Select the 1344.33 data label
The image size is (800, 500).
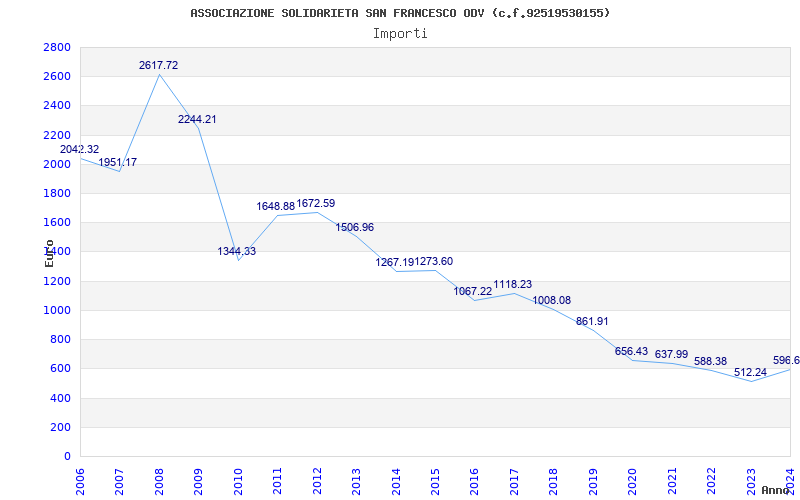[x=237, y=251]
